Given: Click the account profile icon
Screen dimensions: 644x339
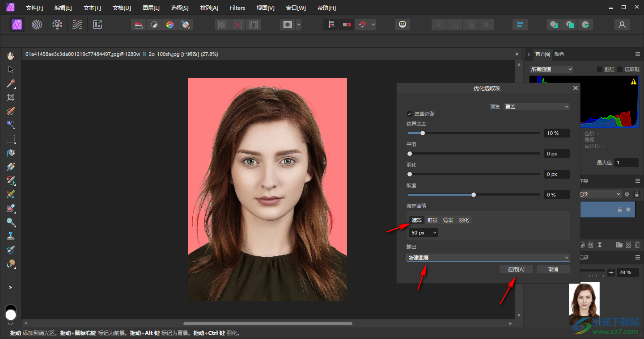Looking at the screenshot, I should tap(622, 25).
